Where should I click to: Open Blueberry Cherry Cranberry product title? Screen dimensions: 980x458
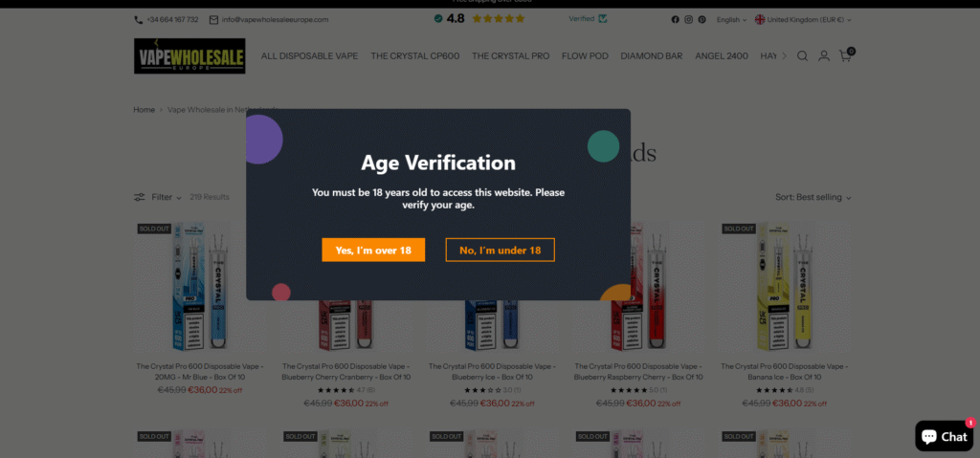click(346, 372)
